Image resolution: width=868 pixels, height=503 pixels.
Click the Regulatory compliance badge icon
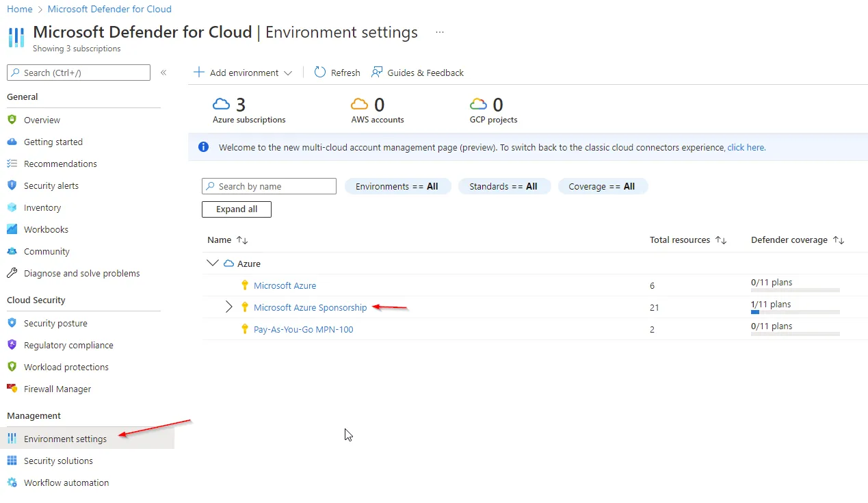pos(12,345)
